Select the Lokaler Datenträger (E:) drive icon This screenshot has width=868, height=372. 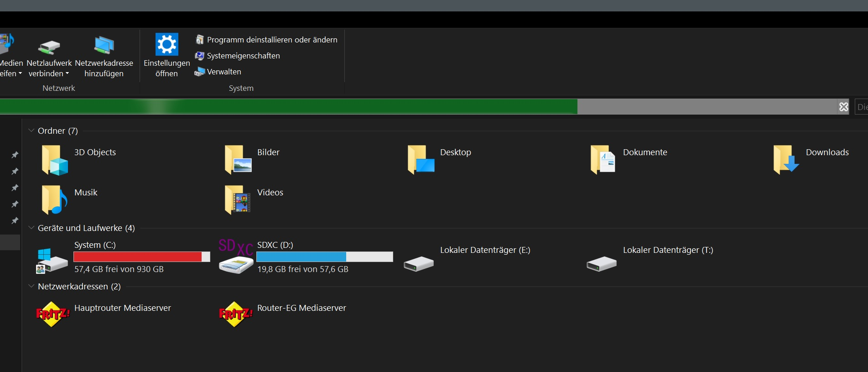pos(419,264)
